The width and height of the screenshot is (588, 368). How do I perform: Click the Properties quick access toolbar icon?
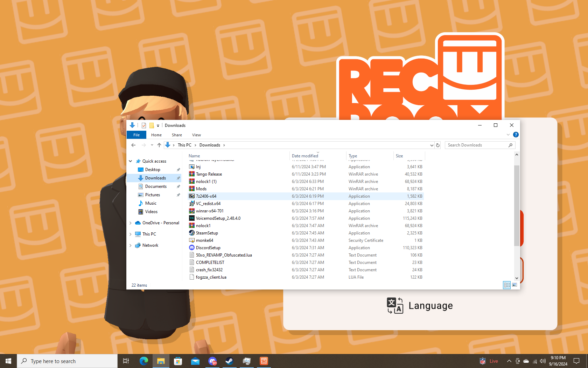tap(144, 125)
